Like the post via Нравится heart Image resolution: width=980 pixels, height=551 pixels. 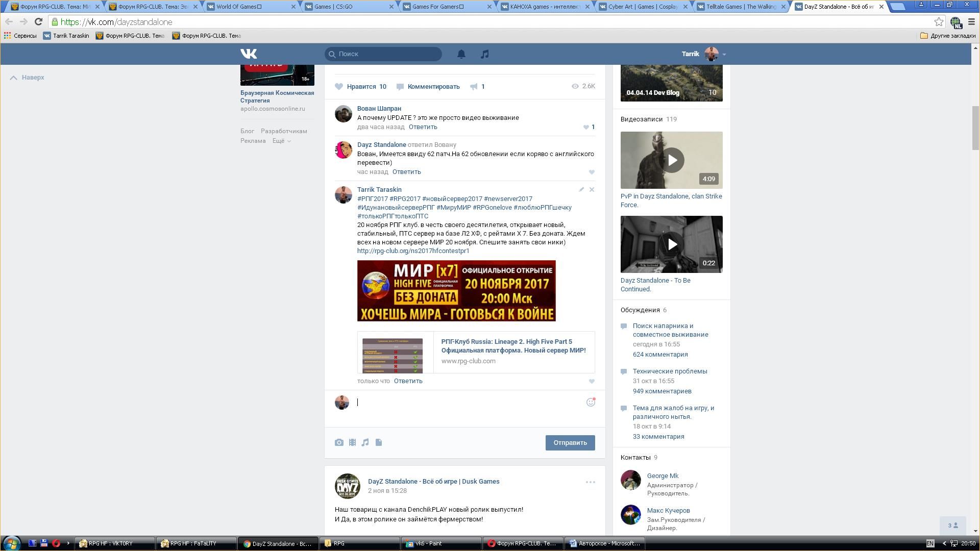click(x=339, y=87)
